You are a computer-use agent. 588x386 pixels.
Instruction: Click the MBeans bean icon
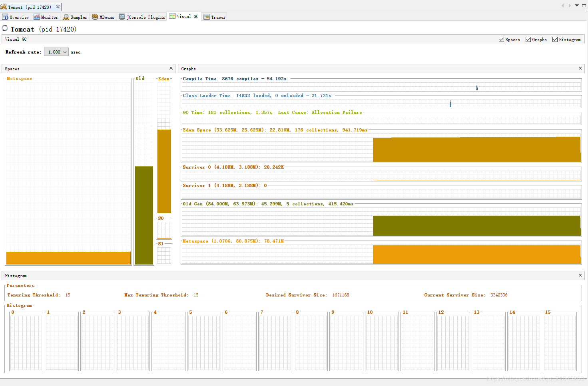coord(95,17)
